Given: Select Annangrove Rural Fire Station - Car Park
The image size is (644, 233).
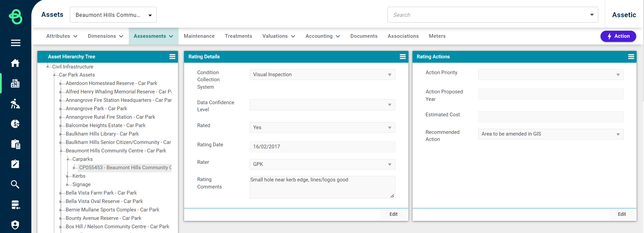Looking at the screenshot, I should click(111, 117).
